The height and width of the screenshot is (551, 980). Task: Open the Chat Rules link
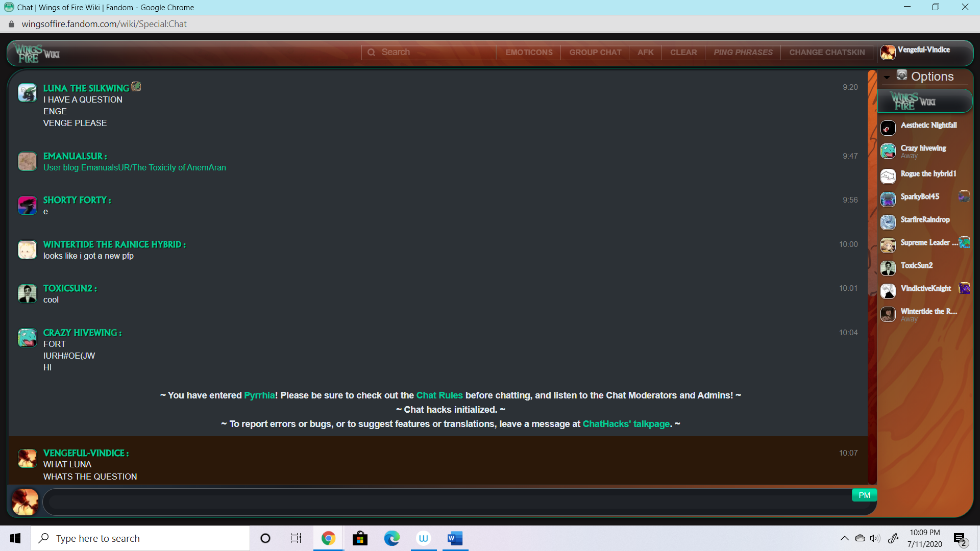[x=439, y=395]
